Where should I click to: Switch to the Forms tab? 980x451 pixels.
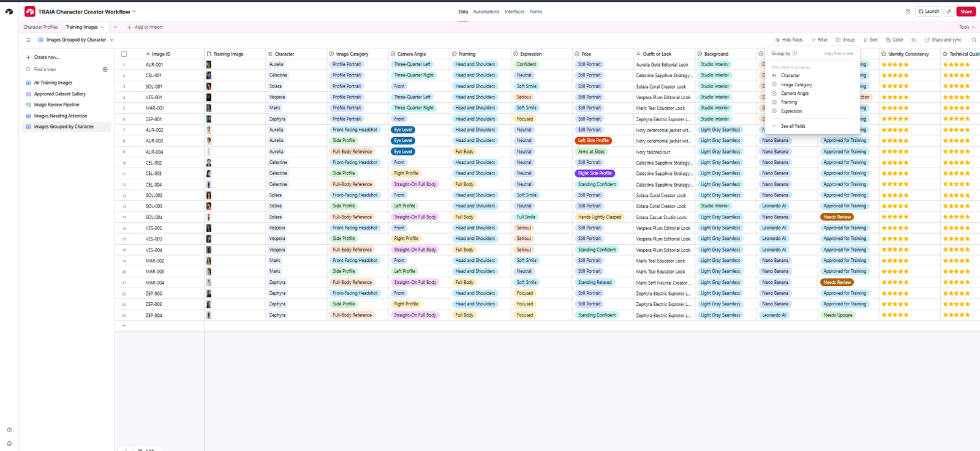coord(536,12)
